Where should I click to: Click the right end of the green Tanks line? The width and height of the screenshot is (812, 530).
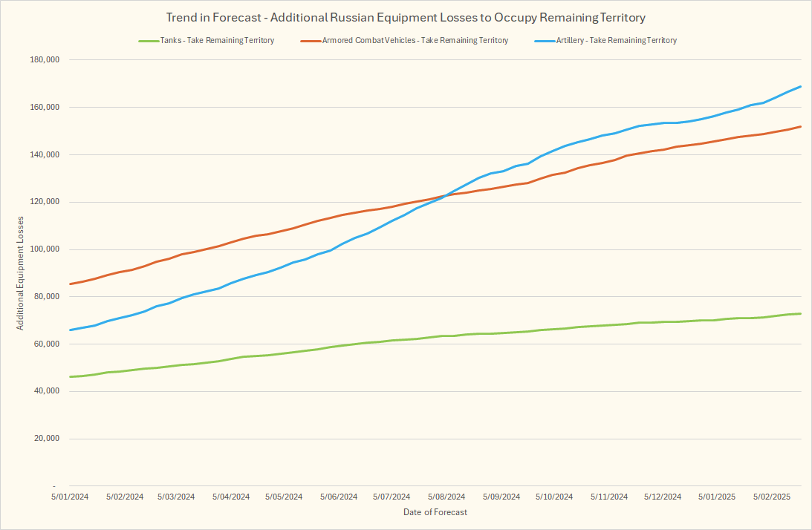tap(800, 313)
